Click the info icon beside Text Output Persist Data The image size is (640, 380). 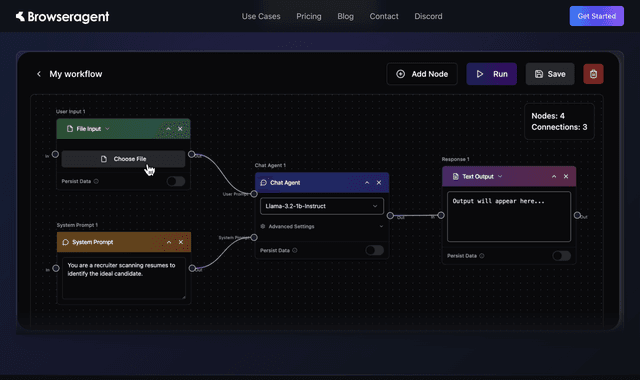(x=482, y=256)
